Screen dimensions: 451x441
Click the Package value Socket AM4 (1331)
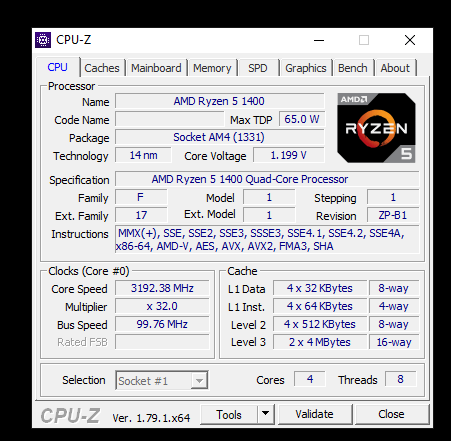pyautogui.click(x=219, y=137)
